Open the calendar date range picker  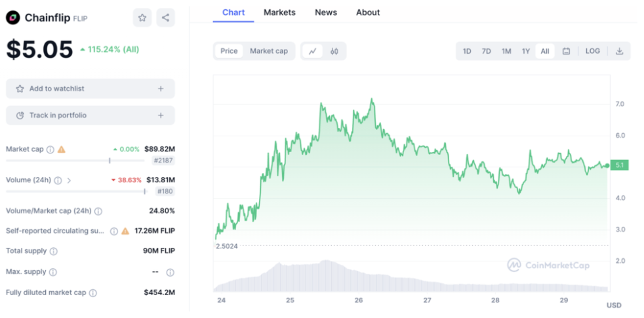point(566,51)
